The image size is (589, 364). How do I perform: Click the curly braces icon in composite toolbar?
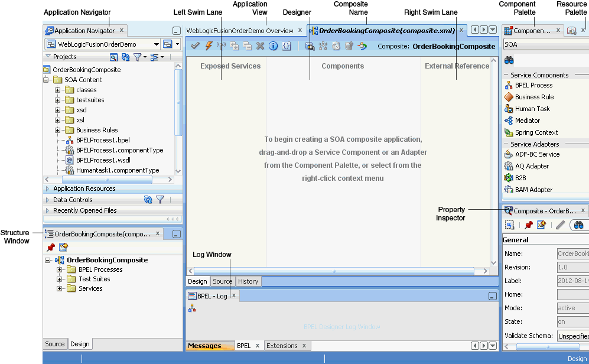pyautogui.click(x=287, y=46)
